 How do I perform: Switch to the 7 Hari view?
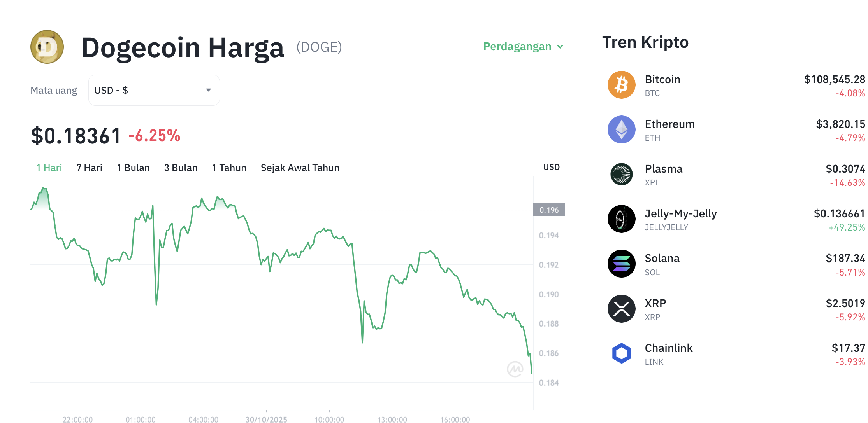tap(89, 168)
